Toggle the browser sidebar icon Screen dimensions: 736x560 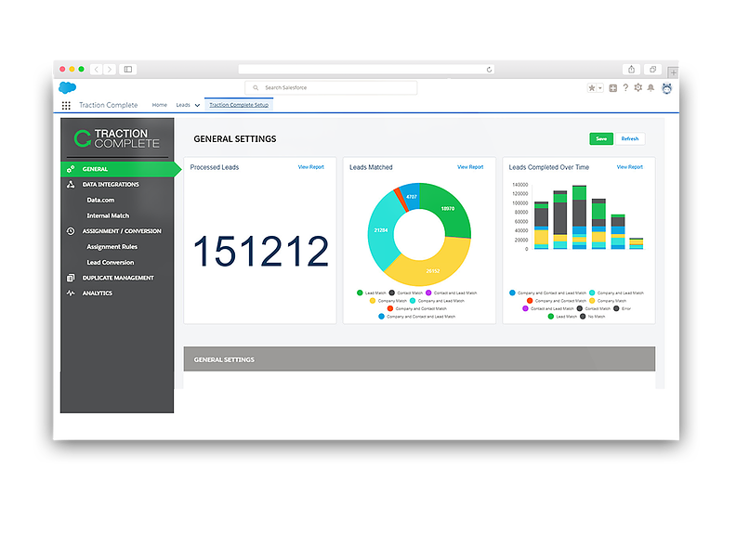(x=127, y=70)
